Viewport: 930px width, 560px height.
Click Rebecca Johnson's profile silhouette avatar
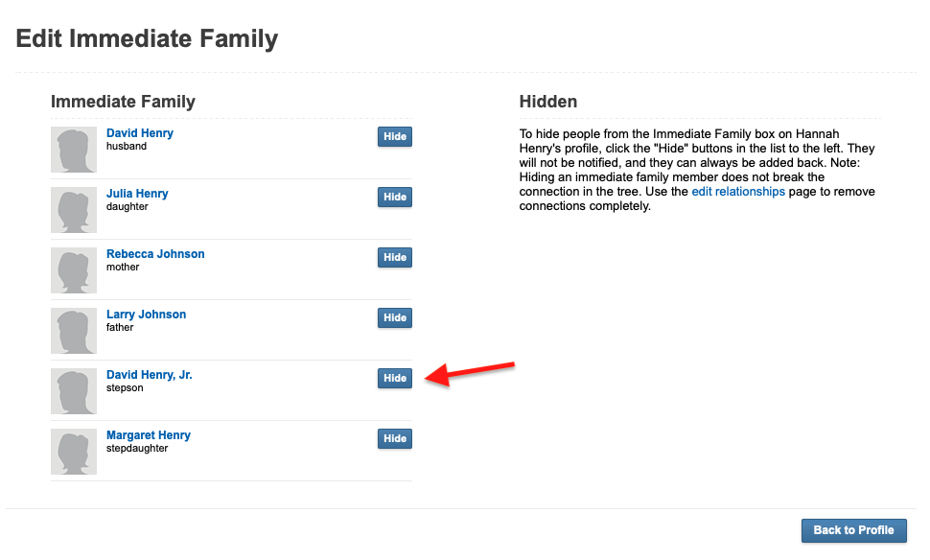74,270
